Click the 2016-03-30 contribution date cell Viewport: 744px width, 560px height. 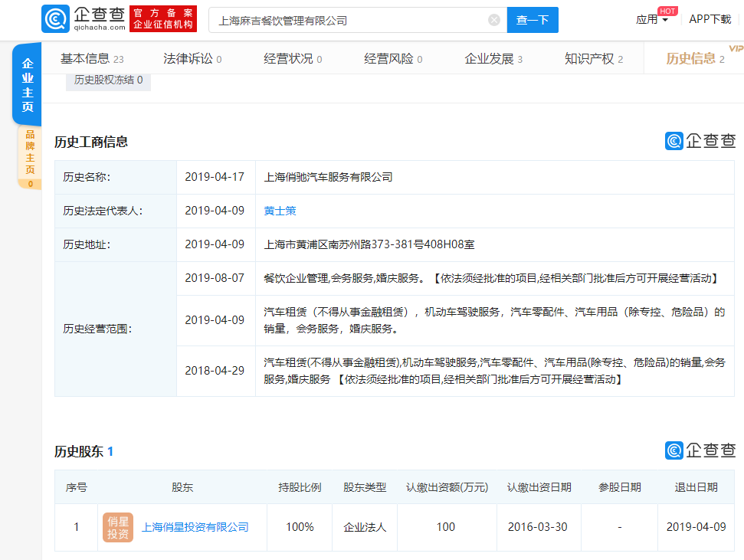click(538, 527)
